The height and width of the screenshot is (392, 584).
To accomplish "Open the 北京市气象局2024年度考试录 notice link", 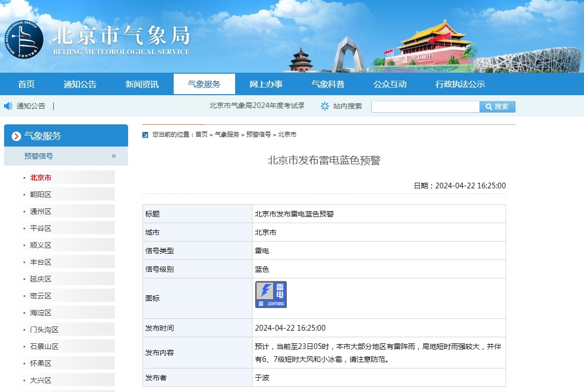I will pos(257,105).
